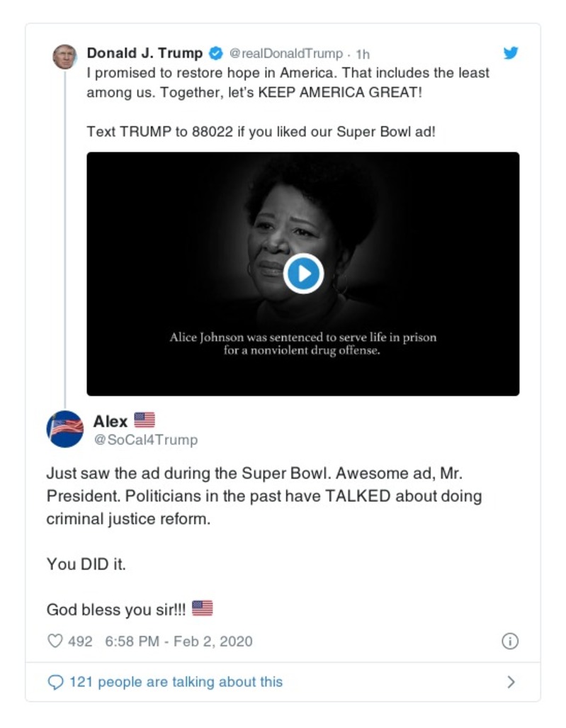Like the tweet with the heart icon
The image size is (566, 728).
[x=55, y=642]
